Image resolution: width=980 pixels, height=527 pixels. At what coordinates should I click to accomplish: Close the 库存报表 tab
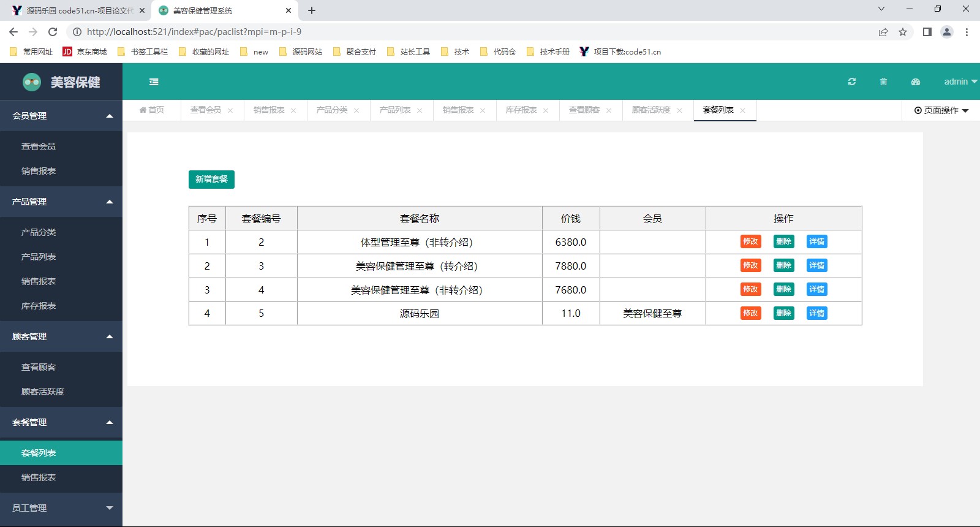(x=546, y=110)
